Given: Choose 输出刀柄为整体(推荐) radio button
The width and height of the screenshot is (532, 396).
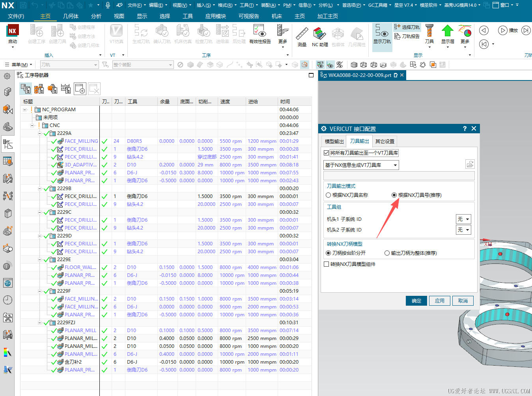Looking at the screenshot, I should pos(387,253).
